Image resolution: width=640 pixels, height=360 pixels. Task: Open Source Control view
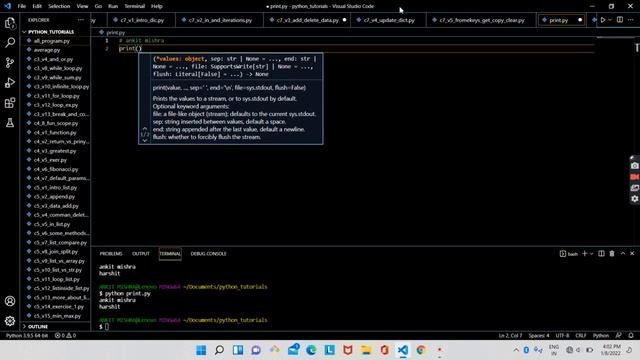pyautogui.click(x=10, y=62)
